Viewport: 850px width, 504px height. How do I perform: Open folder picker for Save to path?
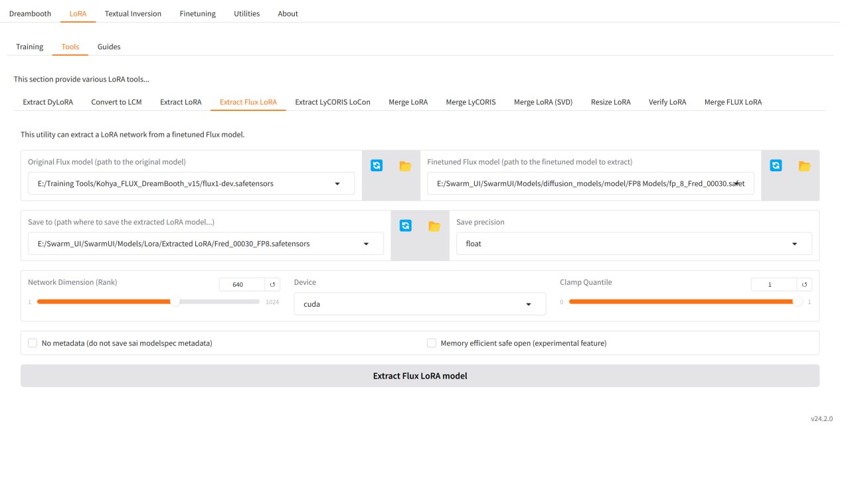[x=434, y=226]
